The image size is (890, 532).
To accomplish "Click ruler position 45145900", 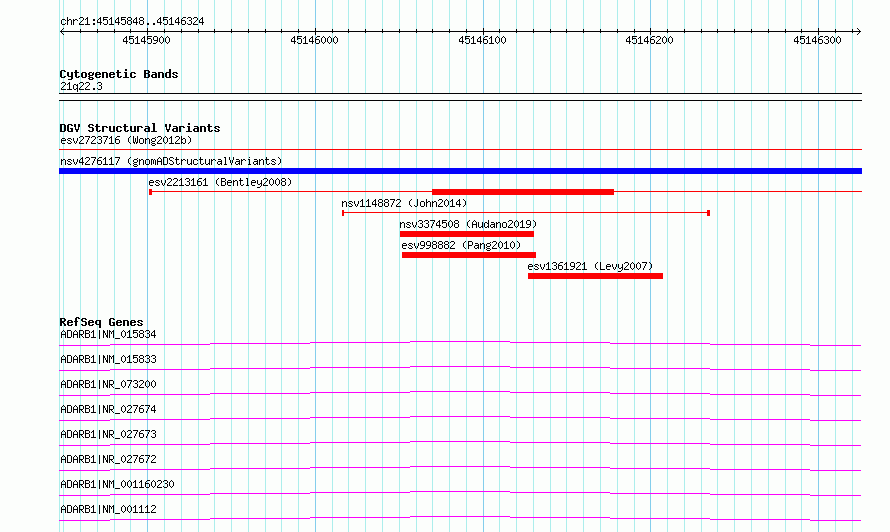I will (146, 40).
